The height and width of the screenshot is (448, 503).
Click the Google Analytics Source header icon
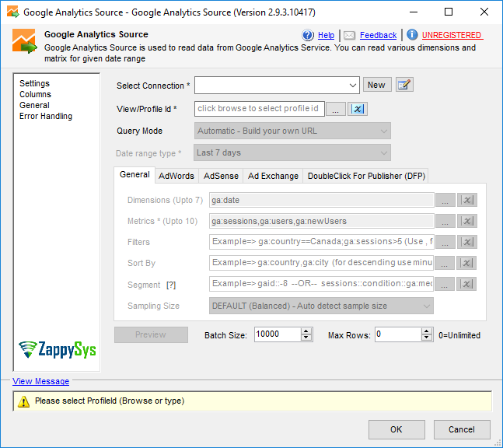coord(25,41)
